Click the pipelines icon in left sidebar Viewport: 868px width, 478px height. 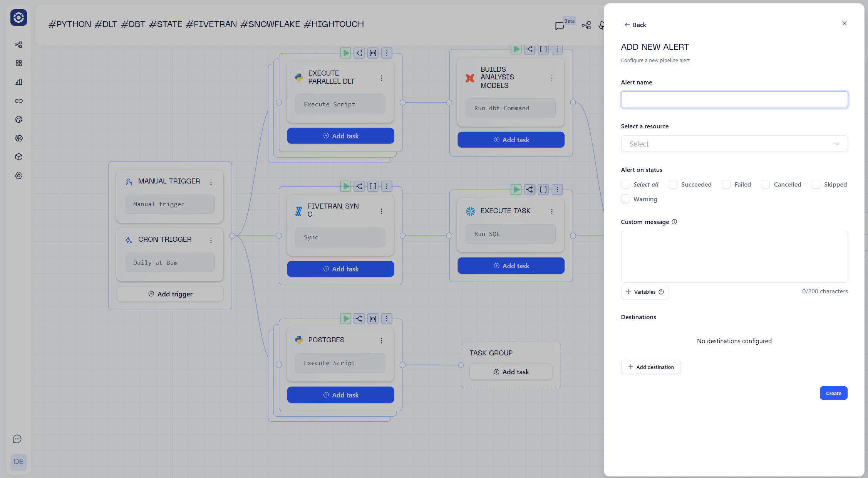(x=18, y=45)
